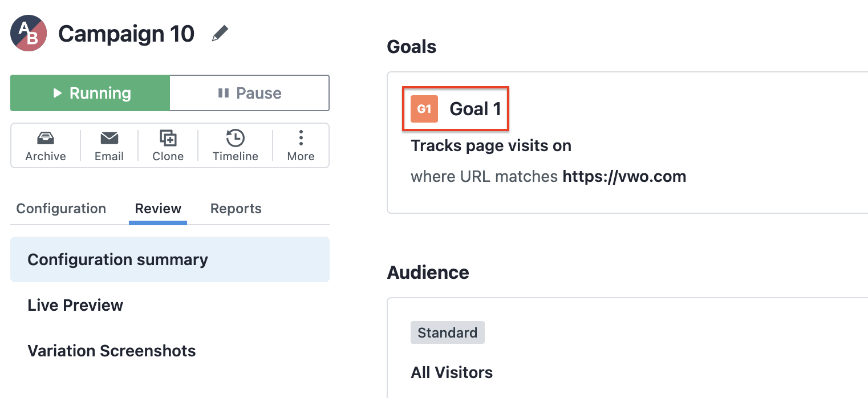Set campaign status to Running
Screen dimensions: 868x398
(x=90, y=93)
